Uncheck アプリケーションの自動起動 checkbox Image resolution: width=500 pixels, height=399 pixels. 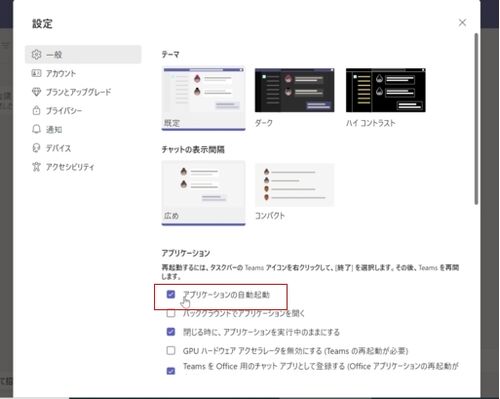(171, 294)
